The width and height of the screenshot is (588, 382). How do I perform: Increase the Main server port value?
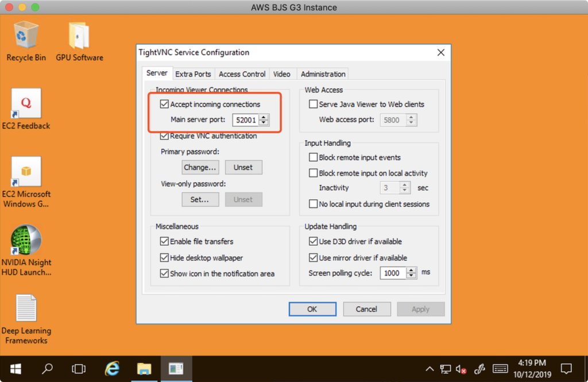264,117
